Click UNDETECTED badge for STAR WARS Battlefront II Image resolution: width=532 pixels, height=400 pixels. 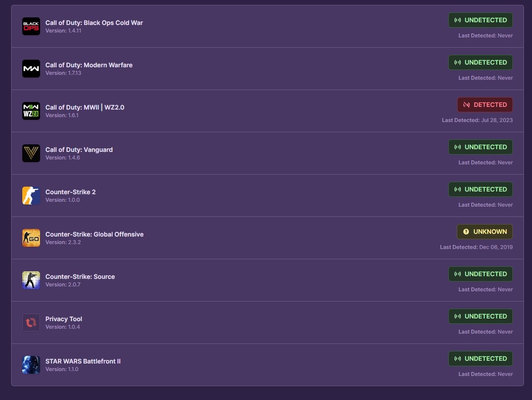coord(480,359)
